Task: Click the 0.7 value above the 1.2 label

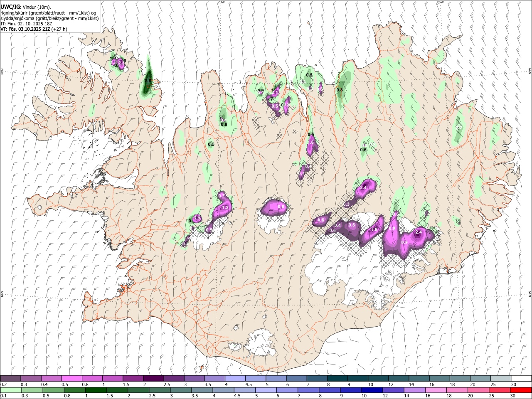Action: click(x=221, y=196)
